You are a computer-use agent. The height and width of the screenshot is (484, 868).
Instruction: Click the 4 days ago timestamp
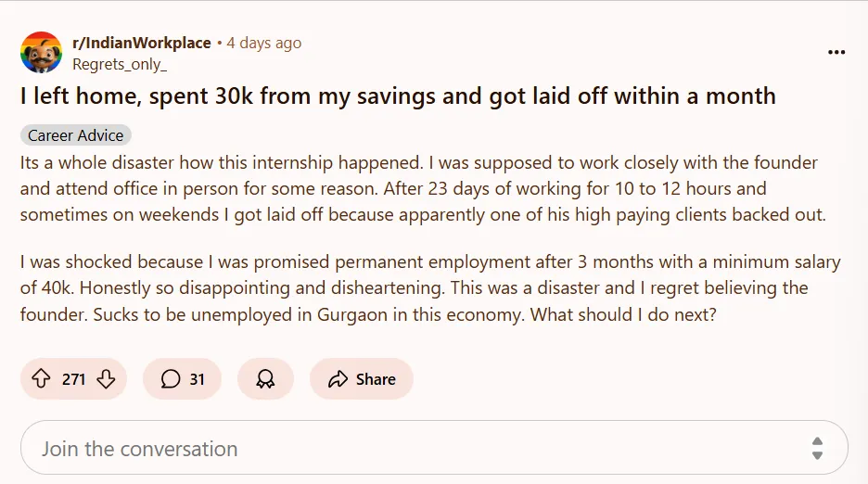(x=264, y=43)
